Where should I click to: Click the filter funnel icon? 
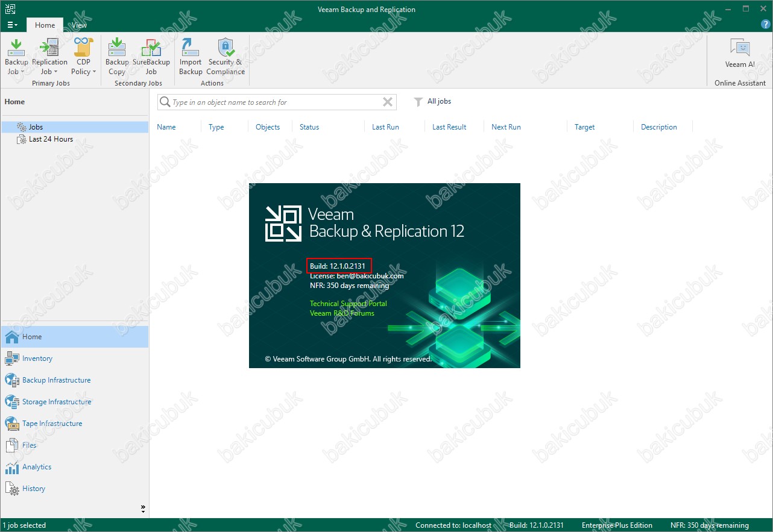click(418, 102)
